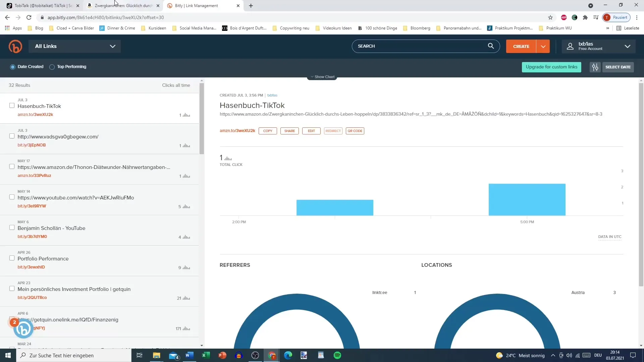Launch Word from the taskbar
The height and width of the screenshot is (362, 644).
(189, 355)
